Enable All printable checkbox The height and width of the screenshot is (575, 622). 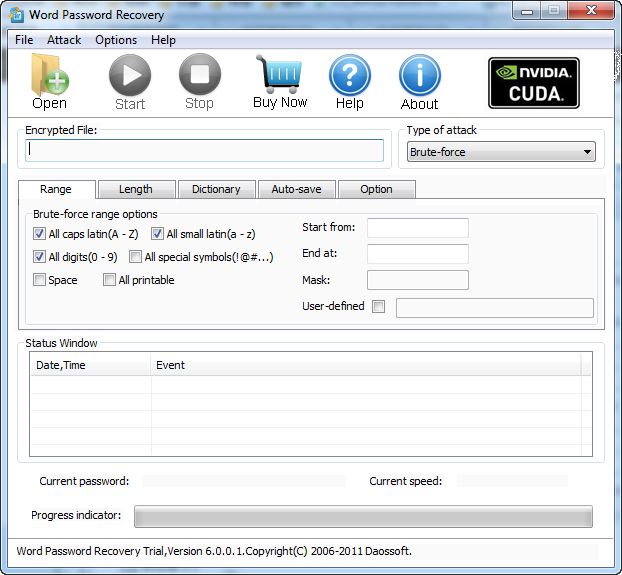[x=109, y=280]
